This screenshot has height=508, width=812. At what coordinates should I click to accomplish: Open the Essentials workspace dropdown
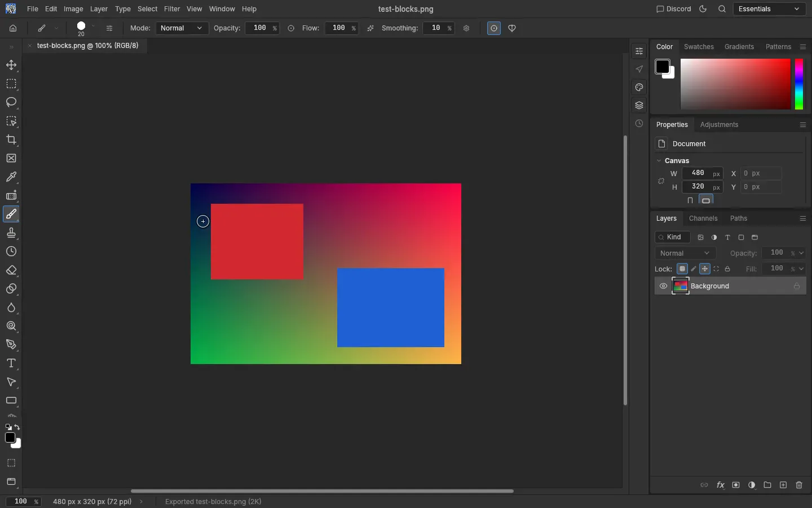769,9
